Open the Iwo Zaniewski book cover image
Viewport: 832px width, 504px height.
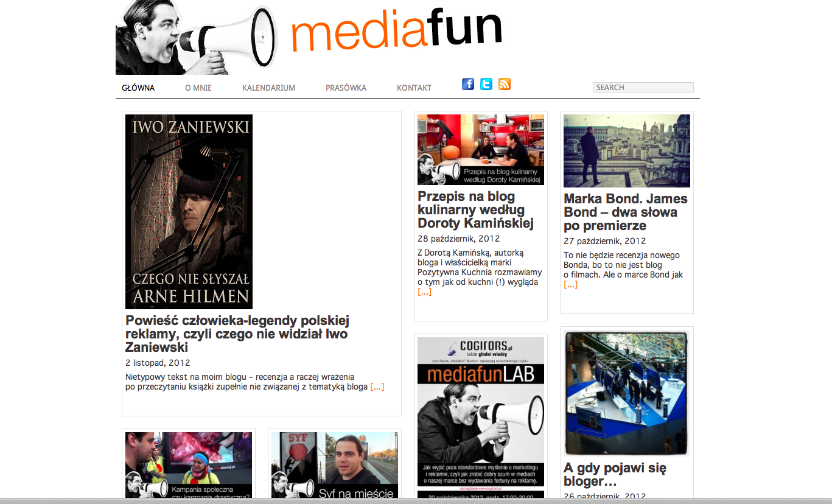(189, 211)
